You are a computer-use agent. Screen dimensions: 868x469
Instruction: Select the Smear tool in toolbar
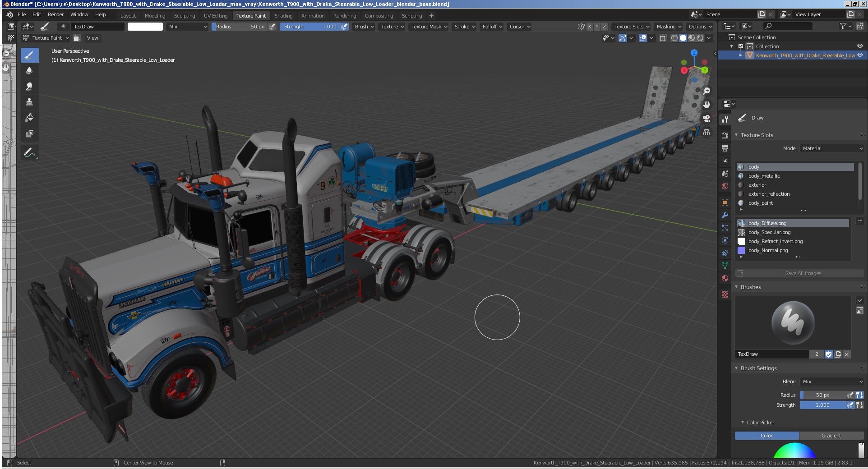29,86
